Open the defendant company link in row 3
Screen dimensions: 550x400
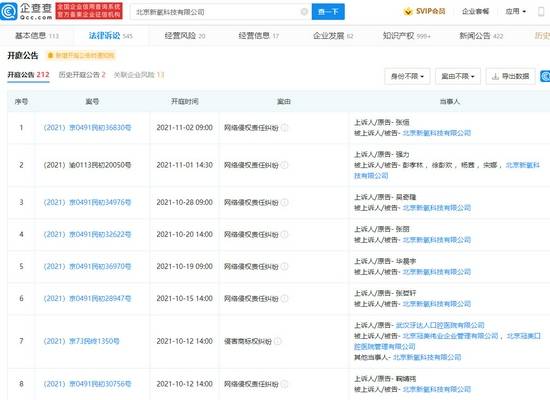[x=437, y=208]
